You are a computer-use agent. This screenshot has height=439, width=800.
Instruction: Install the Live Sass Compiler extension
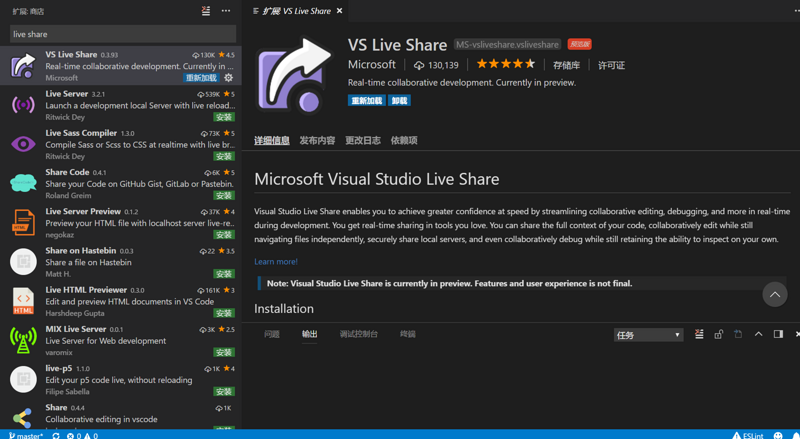pyautogui.click(x=224, y=156)
